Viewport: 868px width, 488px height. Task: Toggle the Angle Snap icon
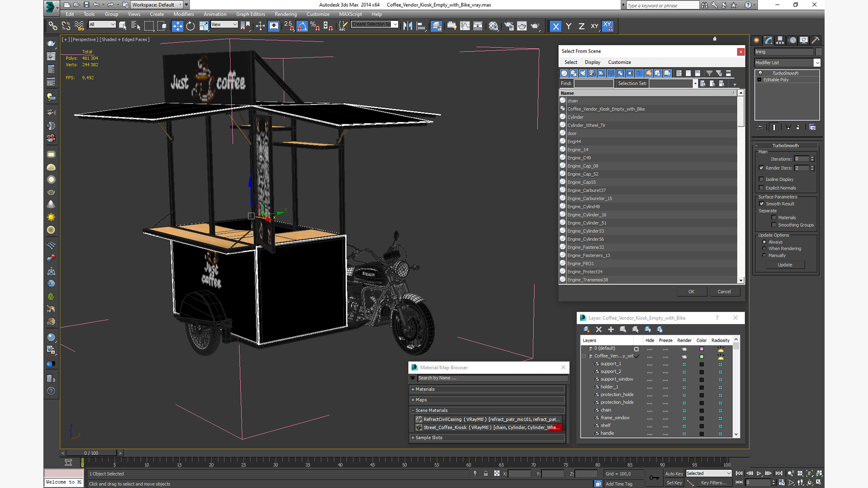302,26
